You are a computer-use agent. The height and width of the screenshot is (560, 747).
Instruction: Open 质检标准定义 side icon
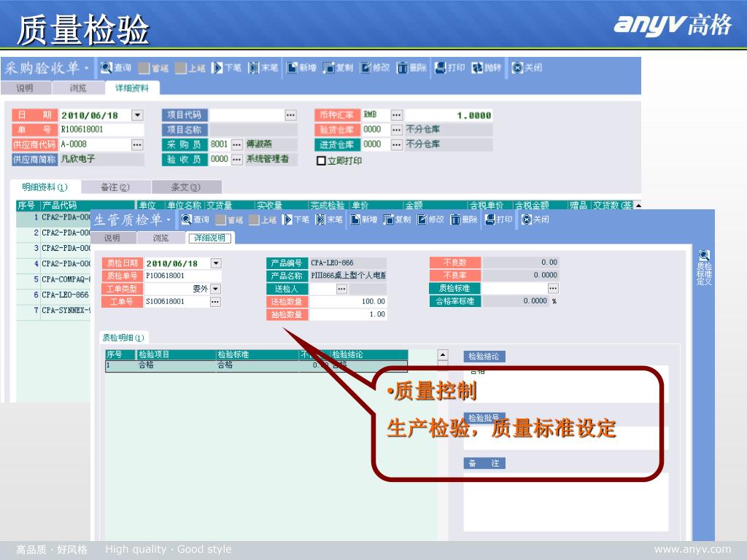(704, 267)
